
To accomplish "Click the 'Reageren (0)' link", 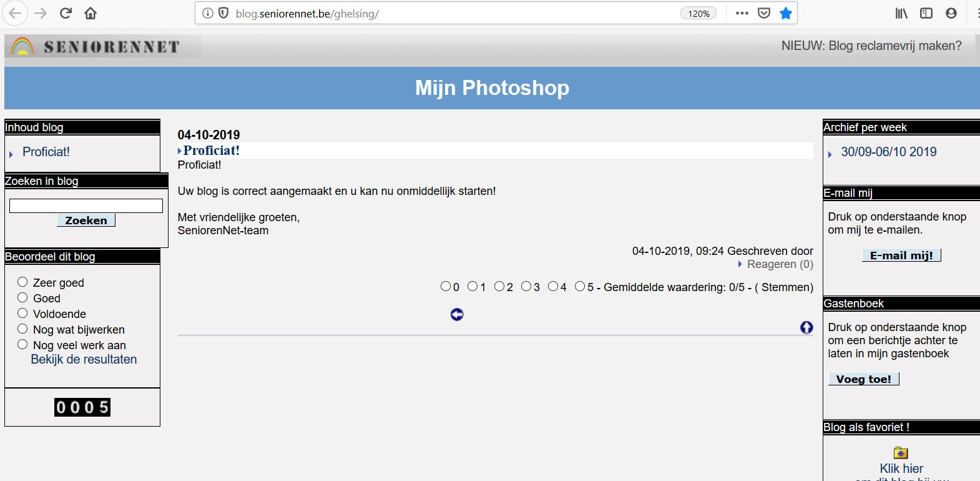I will (x=780, y=264).
